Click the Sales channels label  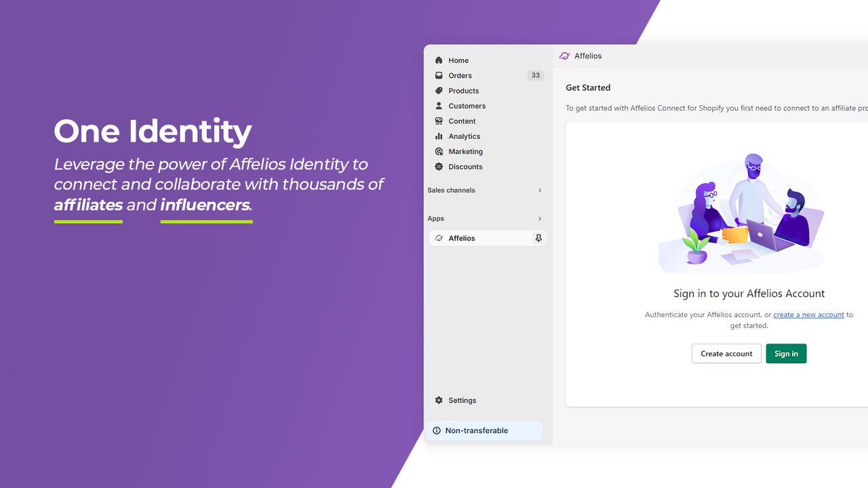(451, 190)
